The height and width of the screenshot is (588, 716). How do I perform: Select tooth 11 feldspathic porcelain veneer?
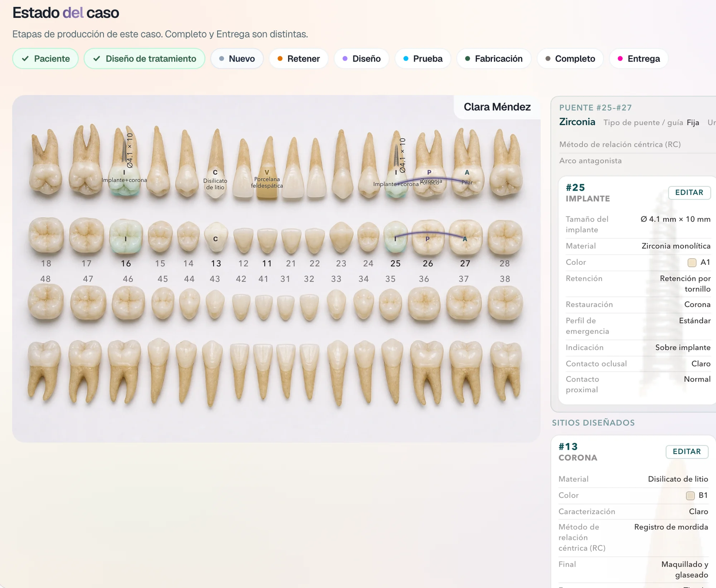point(267,167)
